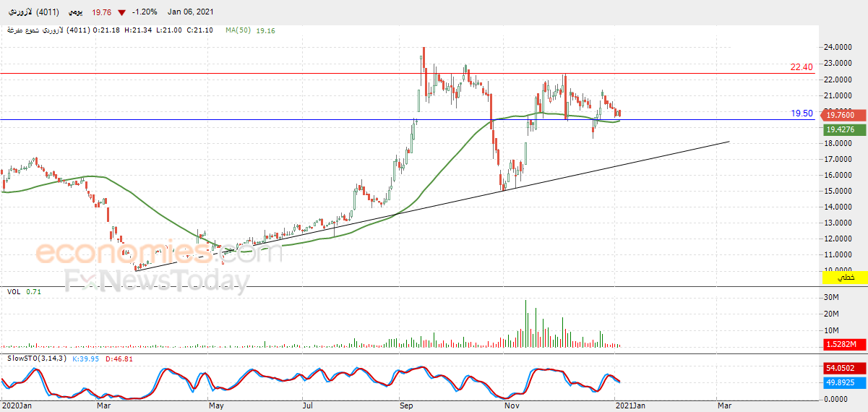Select the SlowSTO(3,14,3) indicator title
The width and height of the screenshot is (868, 412).
pos(37,359)
